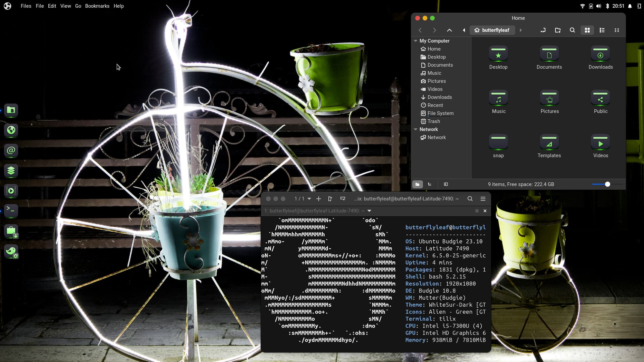644x362 pixels.
Task: Select the snap folder icon
Action: click(x=498, y=143)
